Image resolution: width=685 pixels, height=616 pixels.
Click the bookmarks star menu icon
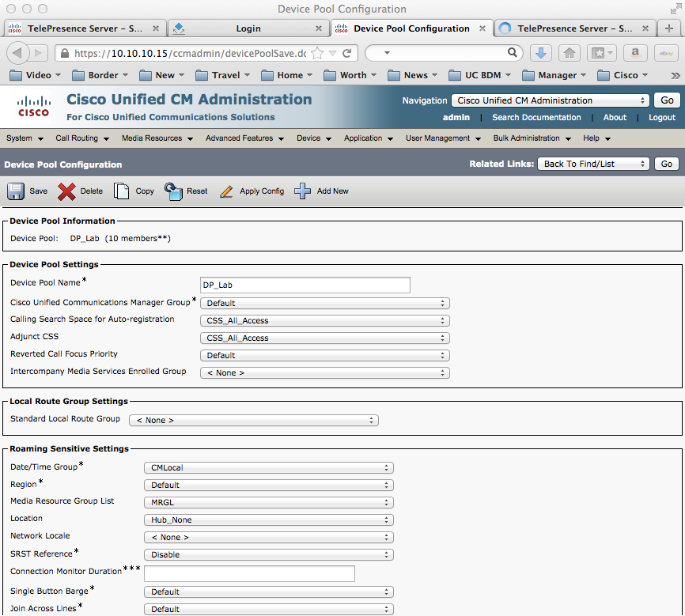[602, 53]
